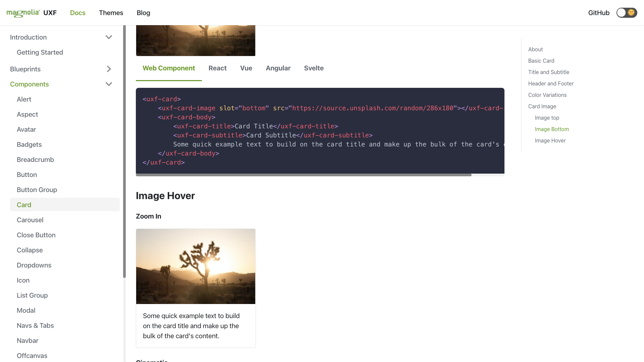Click the Zoom In card image
Viewport: 644px width, 362px height.
[x=196, y=266]
